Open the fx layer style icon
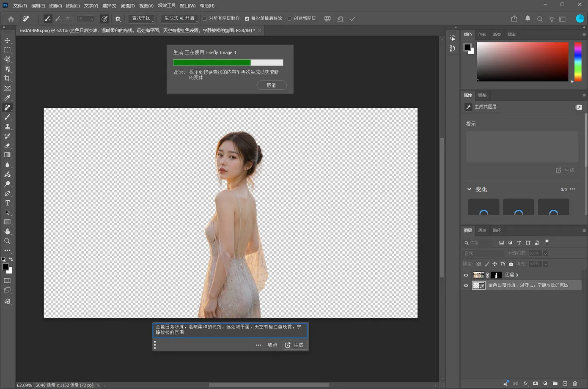This screenshot has width=588, height=389. click(526, 384)
